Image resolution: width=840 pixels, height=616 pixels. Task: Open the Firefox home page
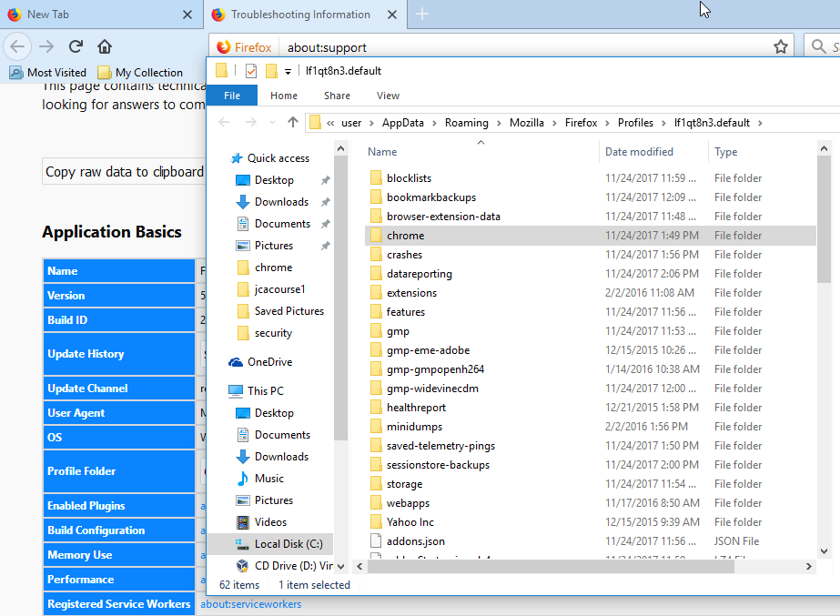tap(105, 46)
